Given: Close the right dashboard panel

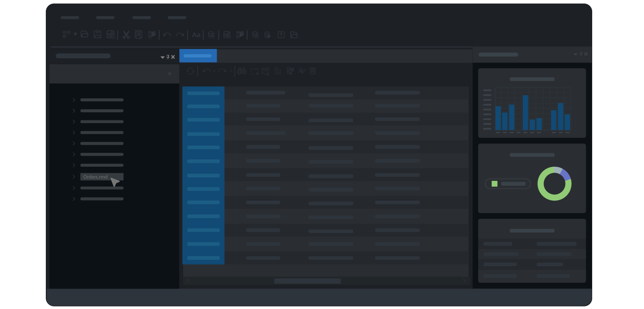Looking at the screenshot, I should (586, 54).
